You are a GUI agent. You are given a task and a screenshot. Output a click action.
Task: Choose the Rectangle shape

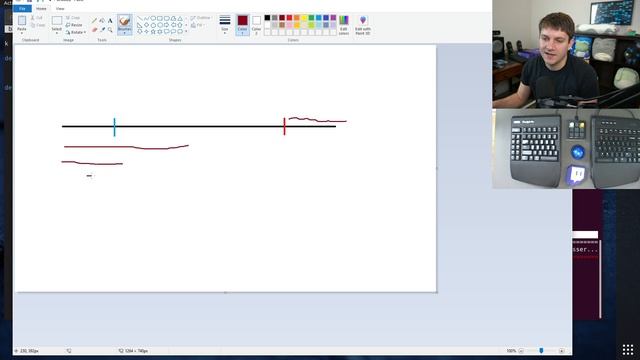[x=160, y=18]
